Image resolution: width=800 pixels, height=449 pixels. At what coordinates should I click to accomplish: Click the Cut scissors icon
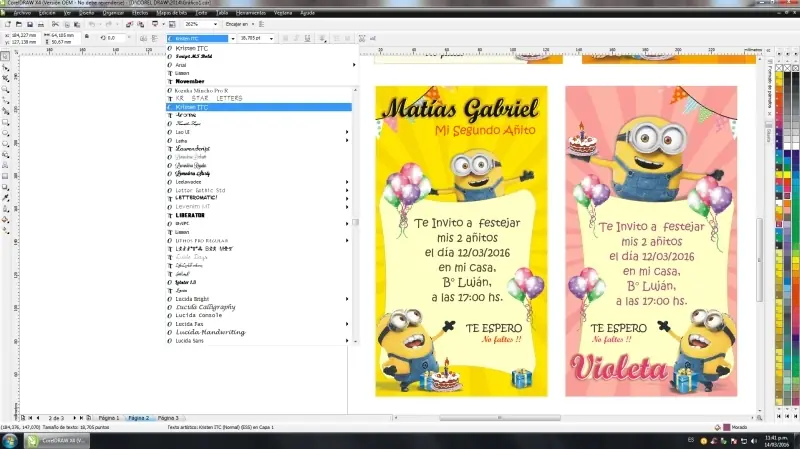tap(55, 24)
